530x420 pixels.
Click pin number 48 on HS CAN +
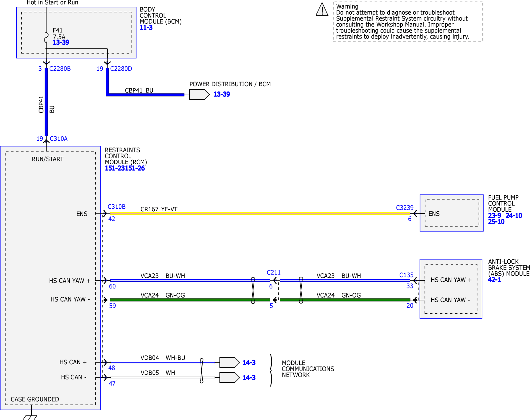pyautogui.click(x=112, y=368)
